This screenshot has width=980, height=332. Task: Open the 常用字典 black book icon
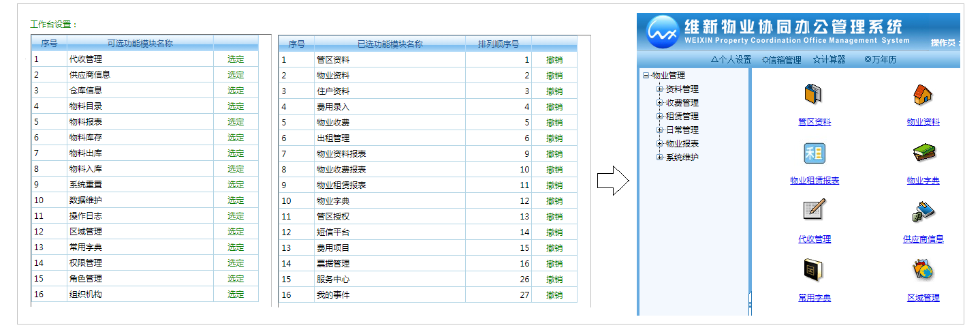click(x=814, y=270)
